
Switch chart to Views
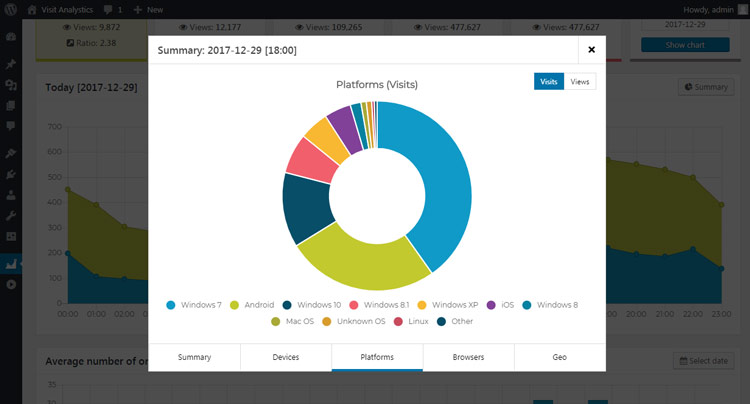pos(580,82)
